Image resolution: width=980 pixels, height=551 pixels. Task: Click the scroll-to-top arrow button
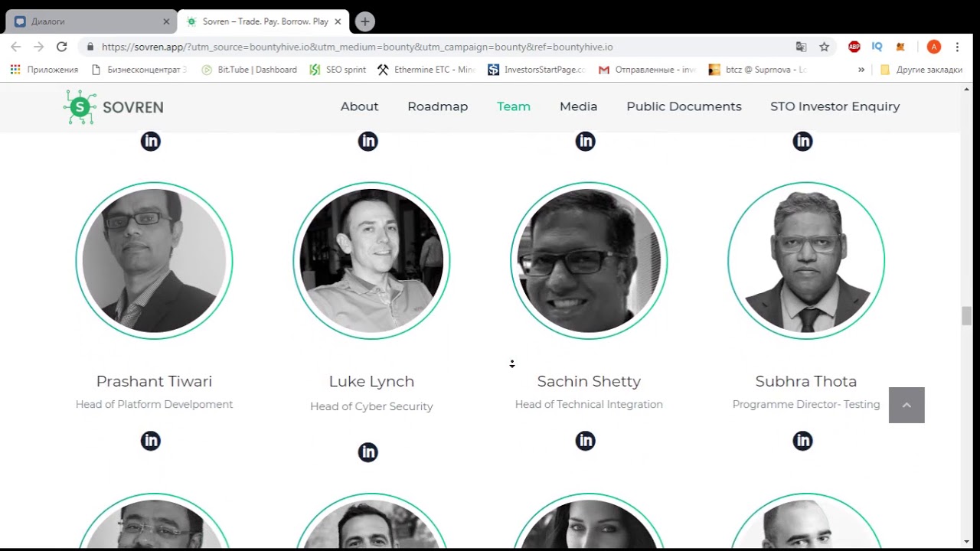click(x=906, y=405)
